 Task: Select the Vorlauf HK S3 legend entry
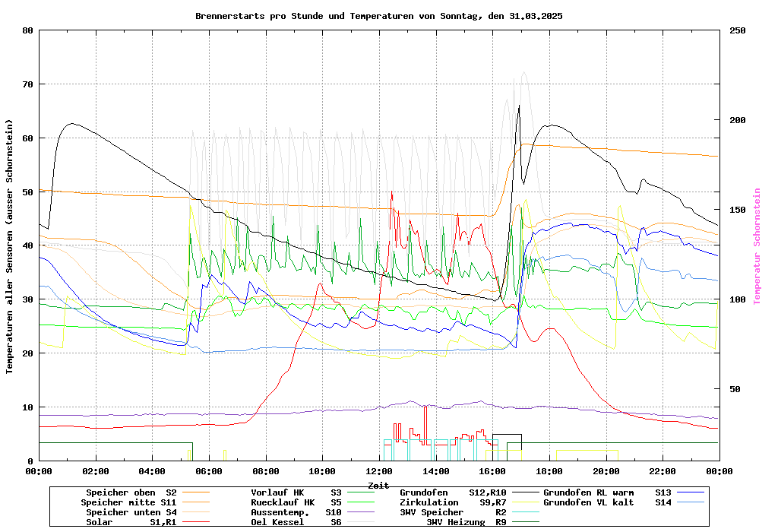pyautogui.click(x=296, y=492)
